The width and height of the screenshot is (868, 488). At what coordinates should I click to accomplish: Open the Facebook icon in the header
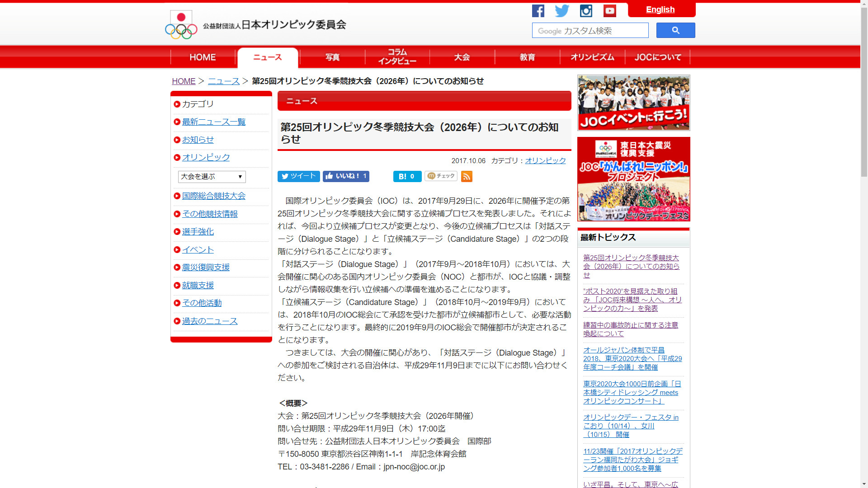(538, 11)
